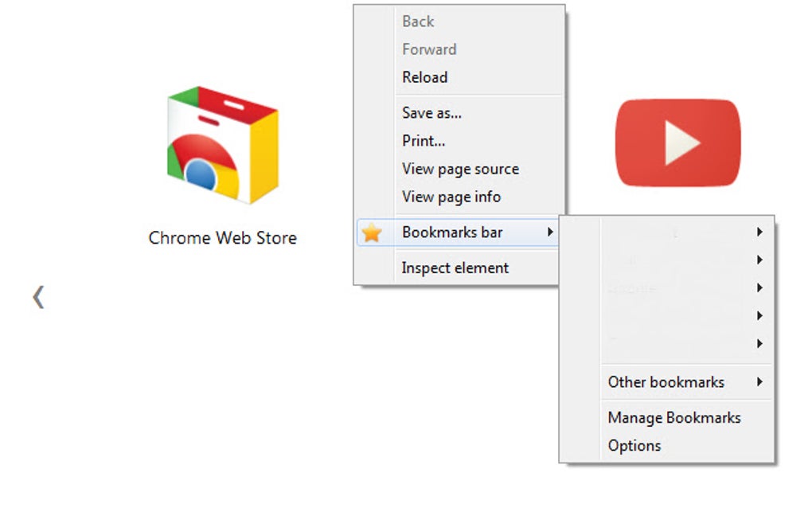Click the left-pointing chevron near screen edge
The height and width of the screenshot is (508, 812).
tap(37, 297)
